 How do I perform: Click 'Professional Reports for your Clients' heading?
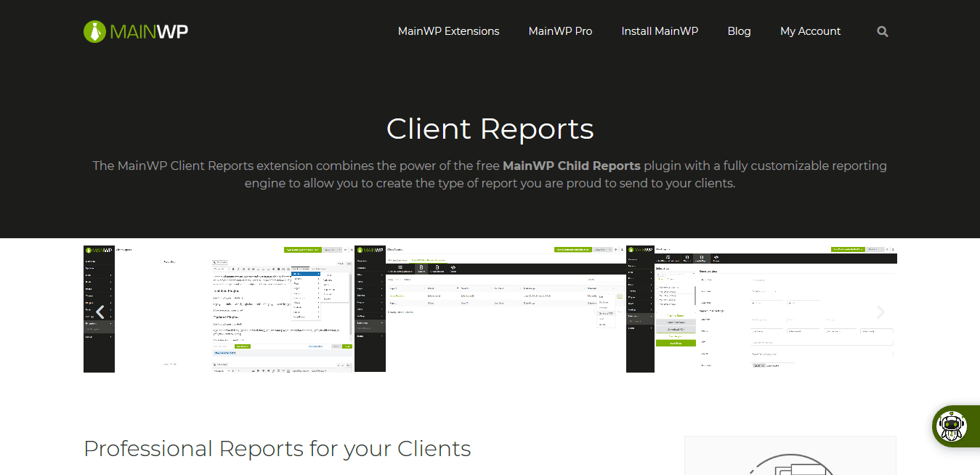point(278,448)
